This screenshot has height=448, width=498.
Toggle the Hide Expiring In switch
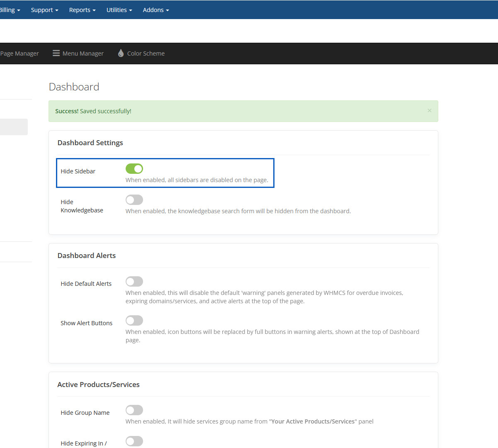pyautogui.click(x=134, y=441)
